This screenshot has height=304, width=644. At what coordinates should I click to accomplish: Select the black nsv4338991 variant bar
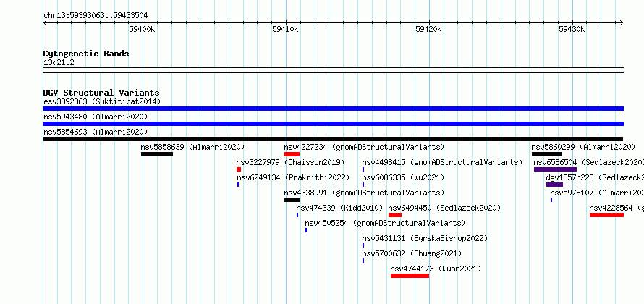[x=292, y=200]
